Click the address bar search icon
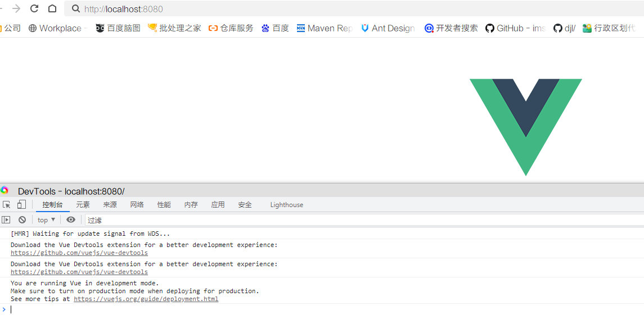The width and height of the screenshot is (644, 323). tap(75, 8)
